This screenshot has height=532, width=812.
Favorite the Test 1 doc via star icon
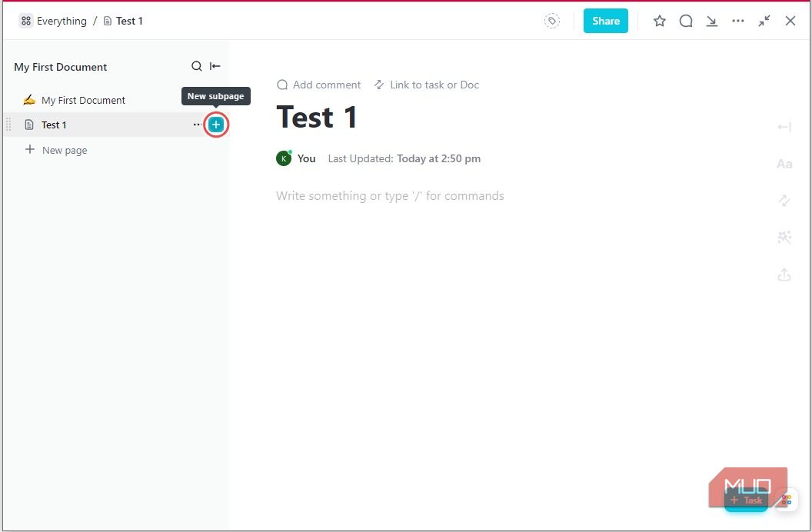click(x=660, y=21)
